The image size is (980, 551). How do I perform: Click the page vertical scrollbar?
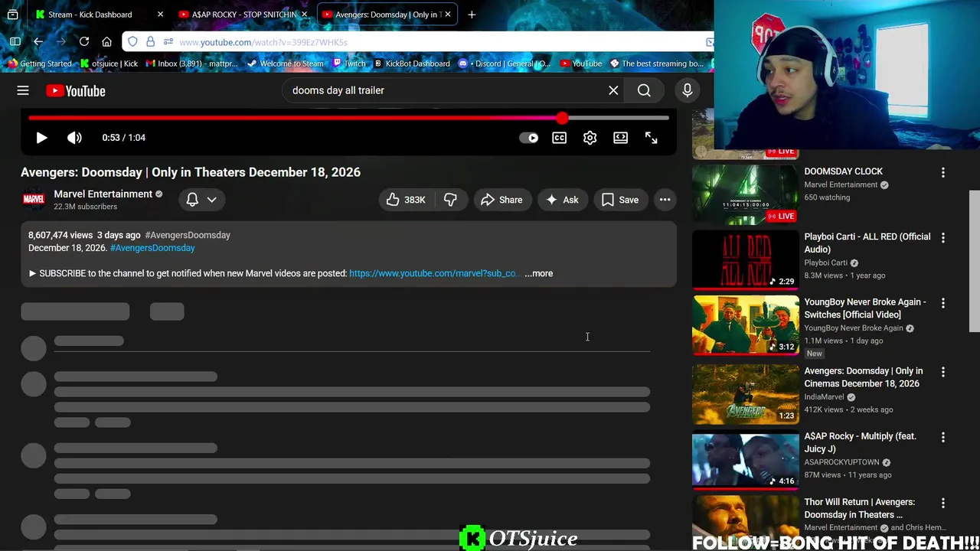point(974,260)
